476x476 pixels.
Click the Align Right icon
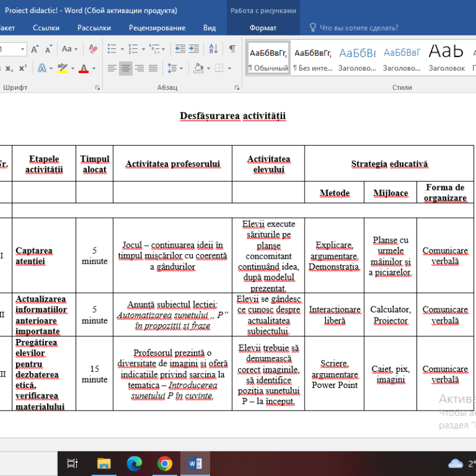pos(139,68)
